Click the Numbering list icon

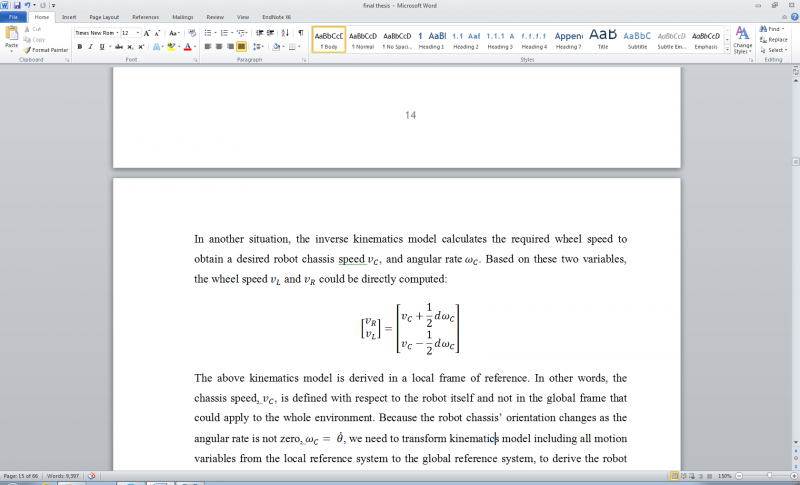(223, 33)
